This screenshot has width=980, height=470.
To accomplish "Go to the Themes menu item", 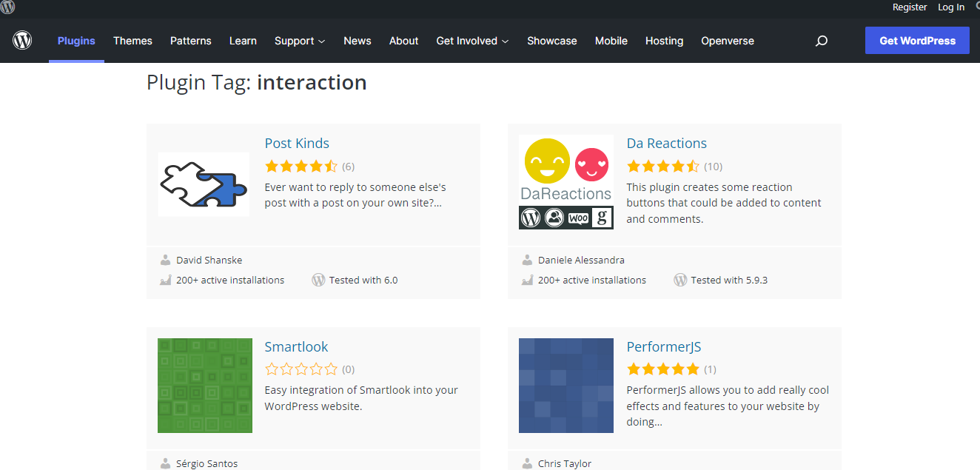I will click(132, 41).
